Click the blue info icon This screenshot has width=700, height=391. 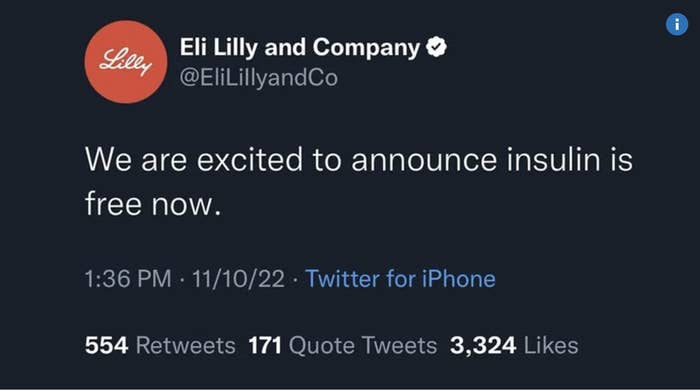[x=677, y=24]
